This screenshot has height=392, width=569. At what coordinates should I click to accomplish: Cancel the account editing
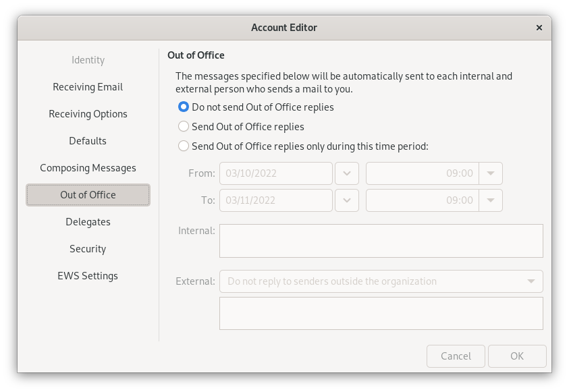point(456,356)
